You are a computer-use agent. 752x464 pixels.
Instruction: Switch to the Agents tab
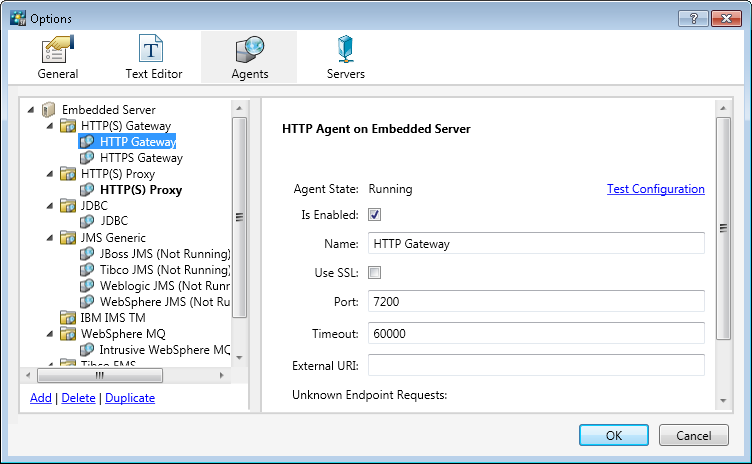(249, 57)
